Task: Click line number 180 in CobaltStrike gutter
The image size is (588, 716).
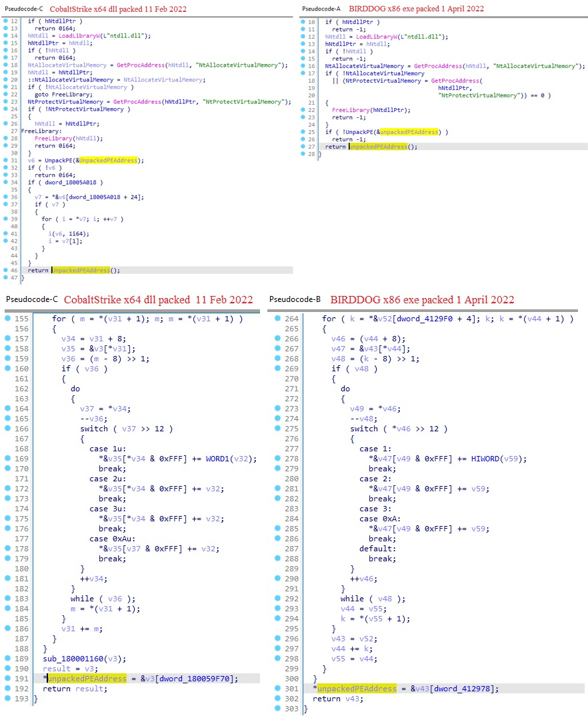Action: click(x=21, y=569)
